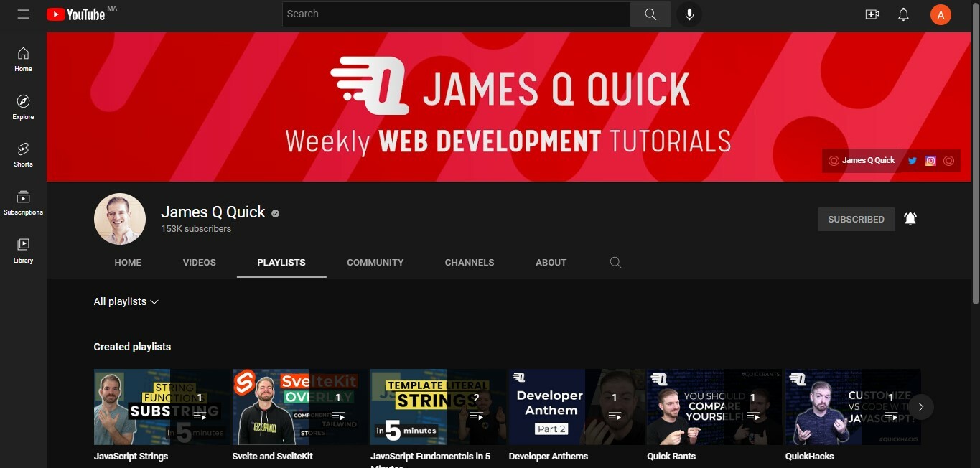Open YouTube notifications bell

point(903,14)
